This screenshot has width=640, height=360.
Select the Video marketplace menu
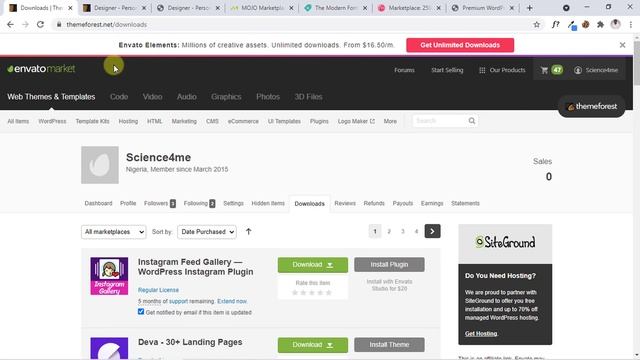[x=152, y=97]
